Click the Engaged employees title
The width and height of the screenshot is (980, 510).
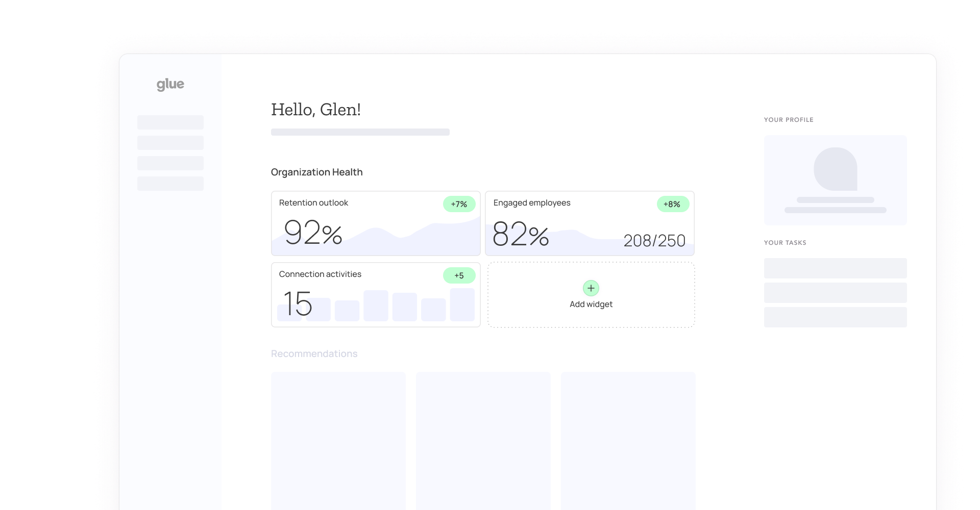(x=532, y=202)
